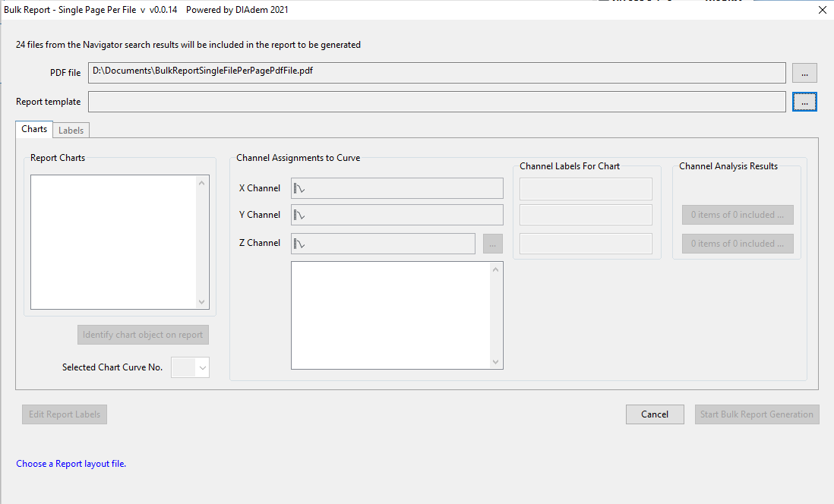Click the first Channel Labels For Chart field
The image size is (834, 504).
click(x=586, y=188)
